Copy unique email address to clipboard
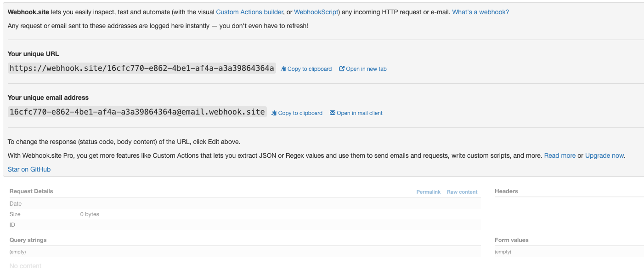Screen dimensions: 644x276 (x=300, y=113)
